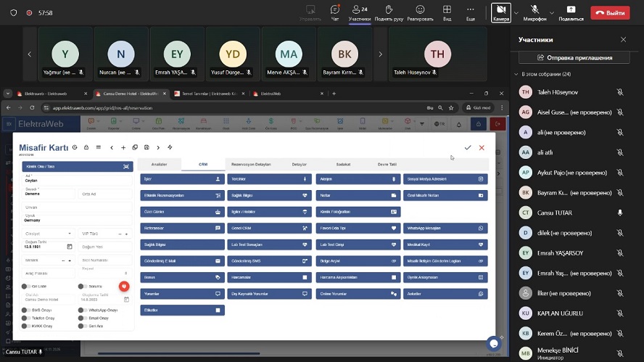
Task: Open the Teams chat (Чат) icon
Action: (x=334, y=12)
